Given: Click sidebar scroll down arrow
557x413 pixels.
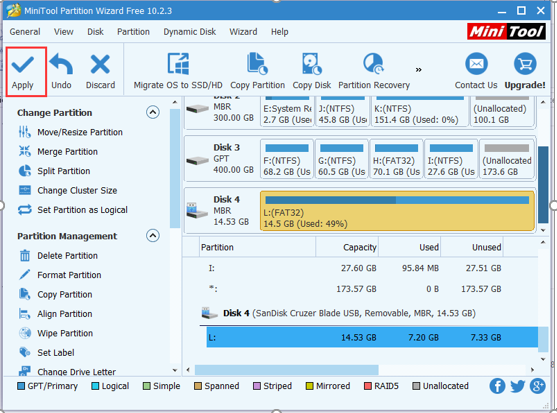Looking at the screenshot, I should tap(175, 370).
